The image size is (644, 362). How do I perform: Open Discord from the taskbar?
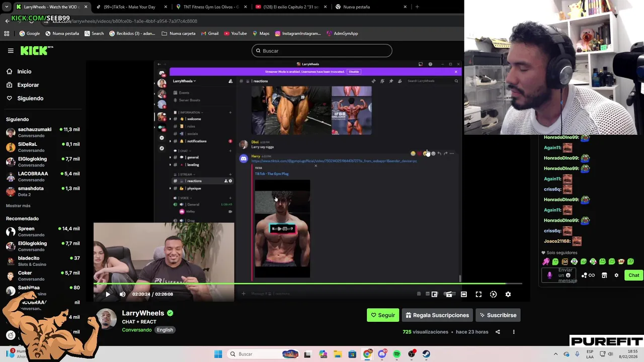[x=382, y=354]
